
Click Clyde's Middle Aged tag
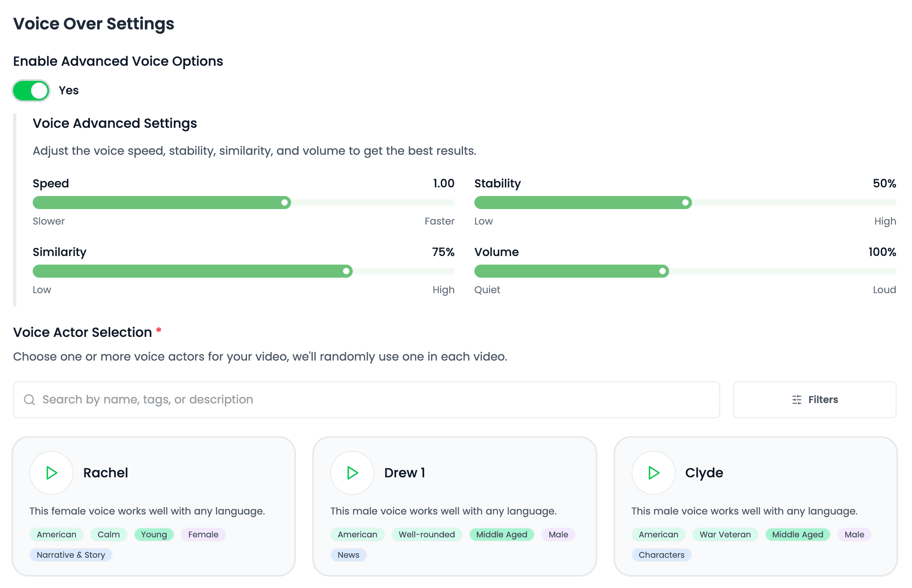pyautogui.click(x=798, y=535)
